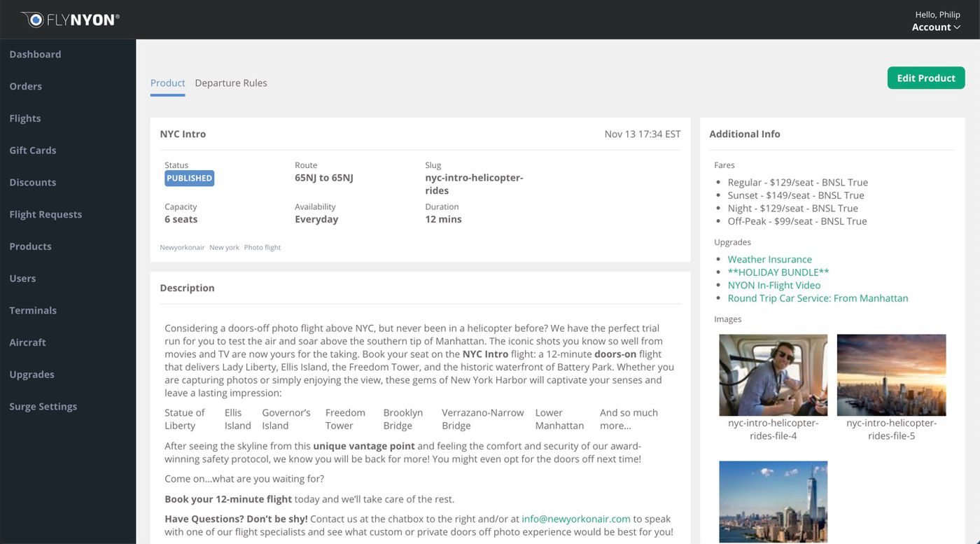Click the Everyday availability value

[316, 219]
